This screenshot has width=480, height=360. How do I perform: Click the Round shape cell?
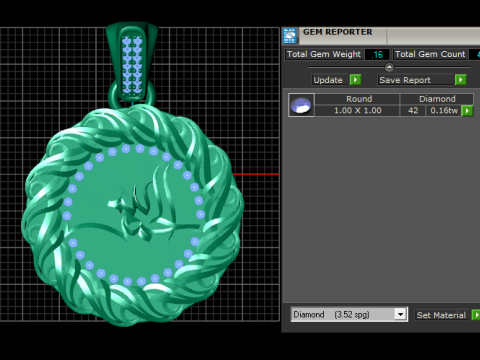tap(357, 99)
